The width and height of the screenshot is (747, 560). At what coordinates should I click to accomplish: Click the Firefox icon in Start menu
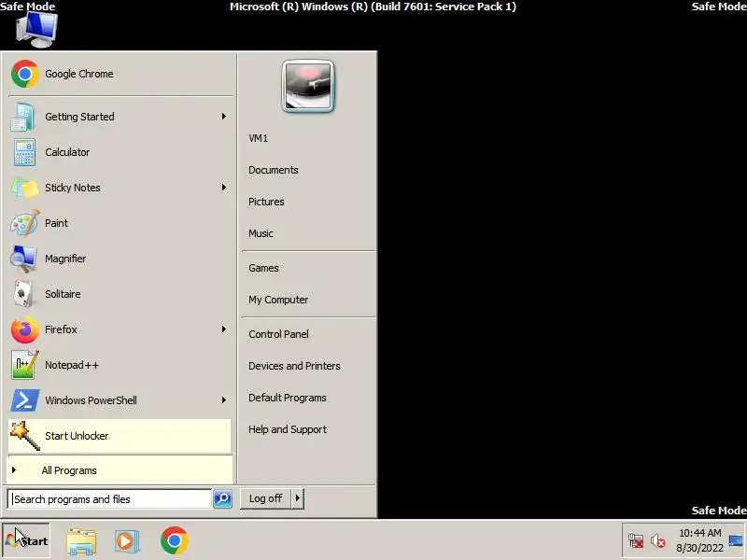25,329
